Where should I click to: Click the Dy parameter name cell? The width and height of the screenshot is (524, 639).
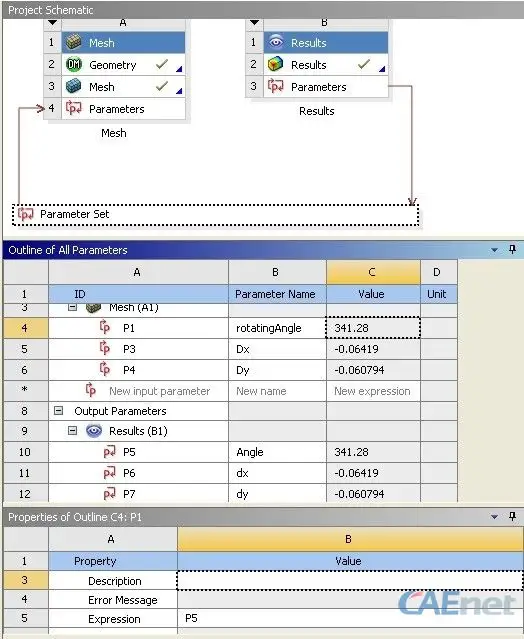(277, 370)
